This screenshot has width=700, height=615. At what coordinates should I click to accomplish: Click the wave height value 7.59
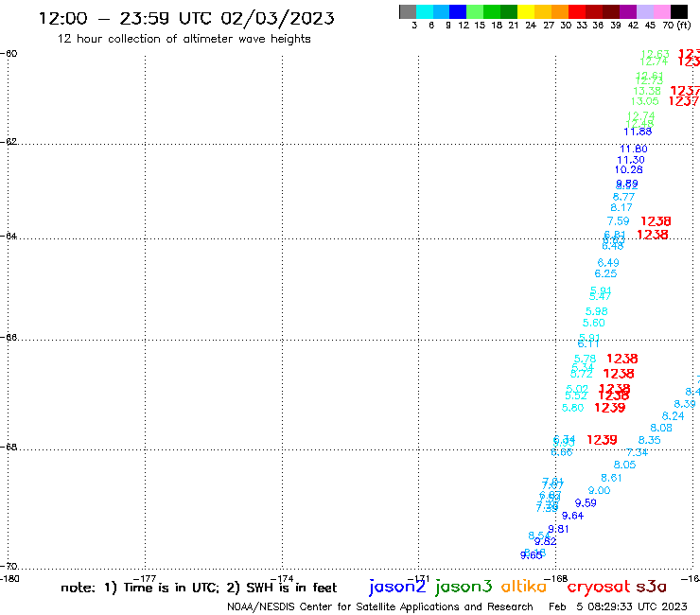tap(618, 221)
